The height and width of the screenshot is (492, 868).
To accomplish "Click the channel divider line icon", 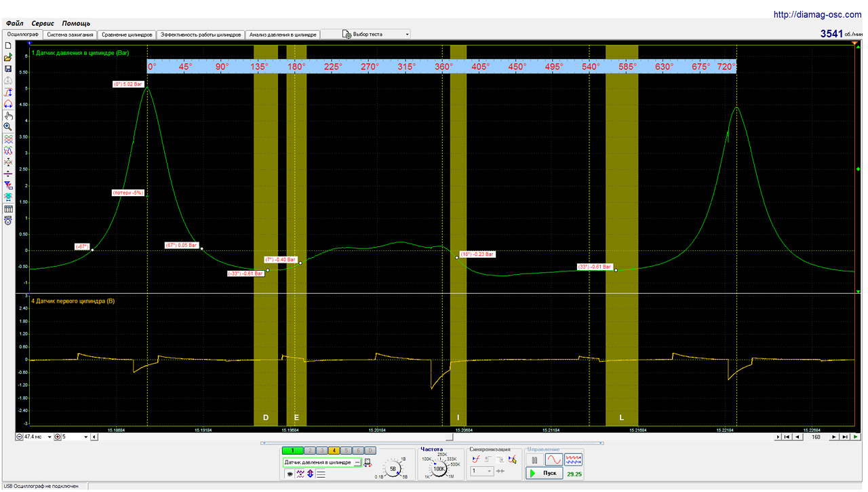I will point(8,174).
